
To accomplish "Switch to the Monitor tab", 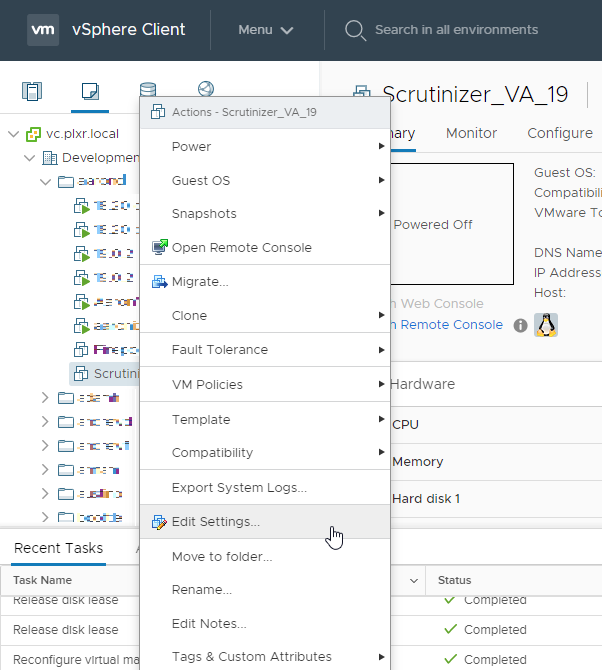I will tap(471, 133).
